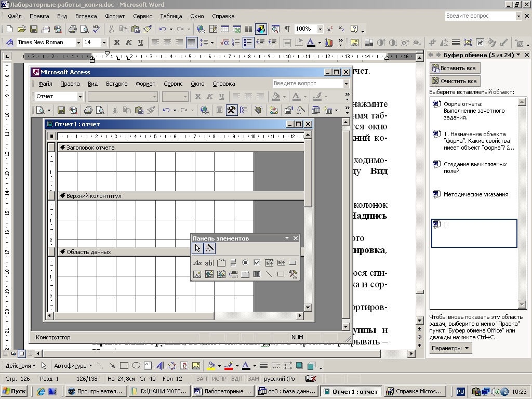532x399 pixels.
Task: Open the Вставка menu in Word
Action: click(86, 16)
